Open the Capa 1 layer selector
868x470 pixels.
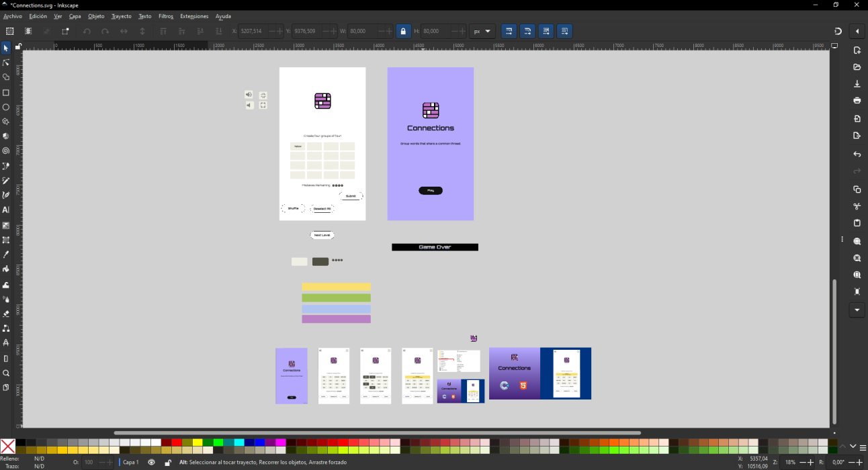(x=130, y=463)
